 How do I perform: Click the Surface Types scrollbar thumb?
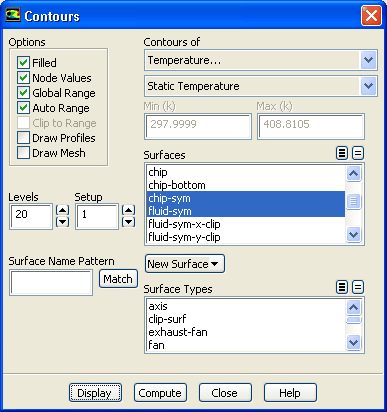click(x=353, y=320)
